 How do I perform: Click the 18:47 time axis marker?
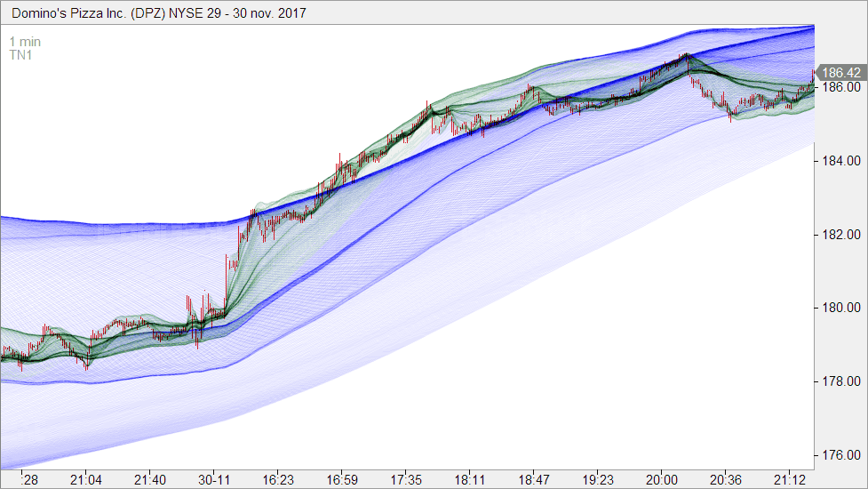click(534, 479)
